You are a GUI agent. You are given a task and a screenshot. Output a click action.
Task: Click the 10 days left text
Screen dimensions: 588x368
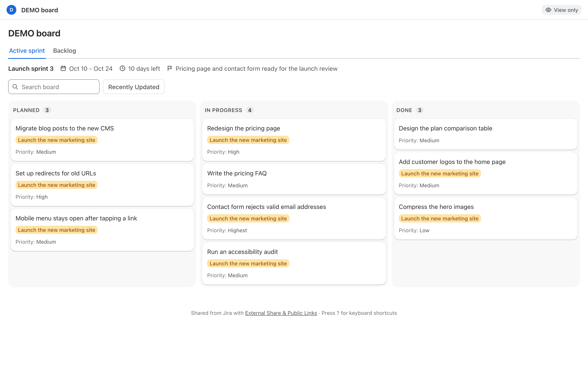tap(144, 69)
